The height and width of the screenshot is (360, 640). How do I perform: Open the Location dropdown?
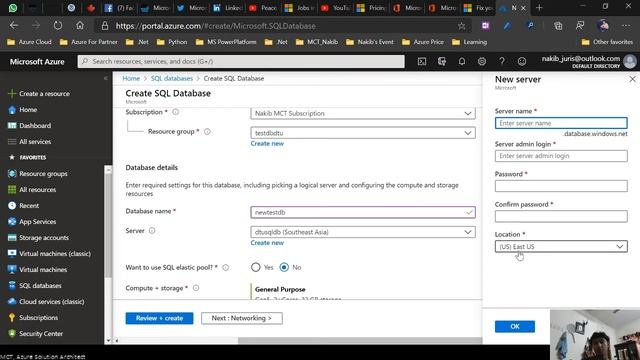(561, 247)
